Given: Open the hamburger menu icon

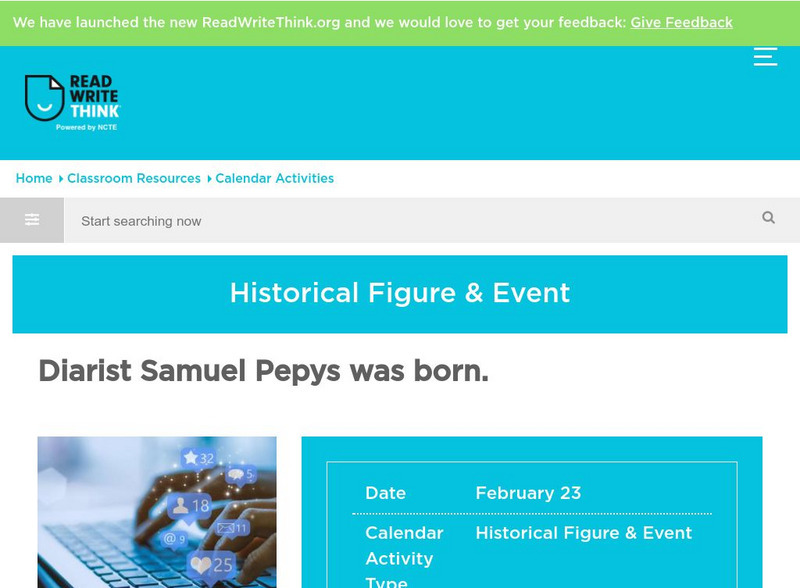Looking at the screenshot, I should (765, 56).
